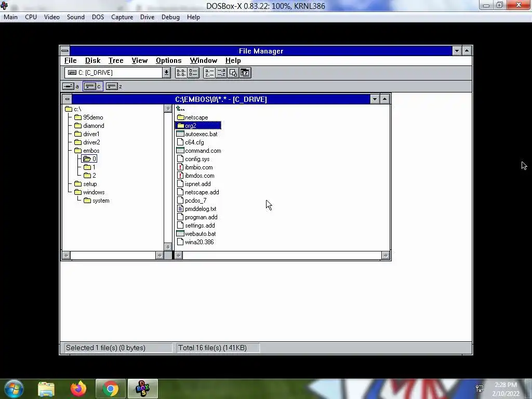The image size is (532, 399).
Task: Open the Tree menu
Action: [x=116, y=60]
